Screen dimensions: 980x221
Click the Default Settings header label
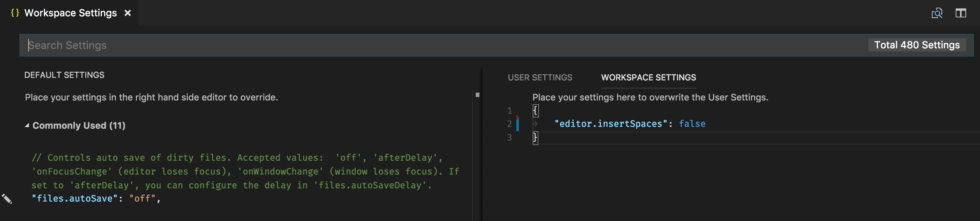point(64,75)
